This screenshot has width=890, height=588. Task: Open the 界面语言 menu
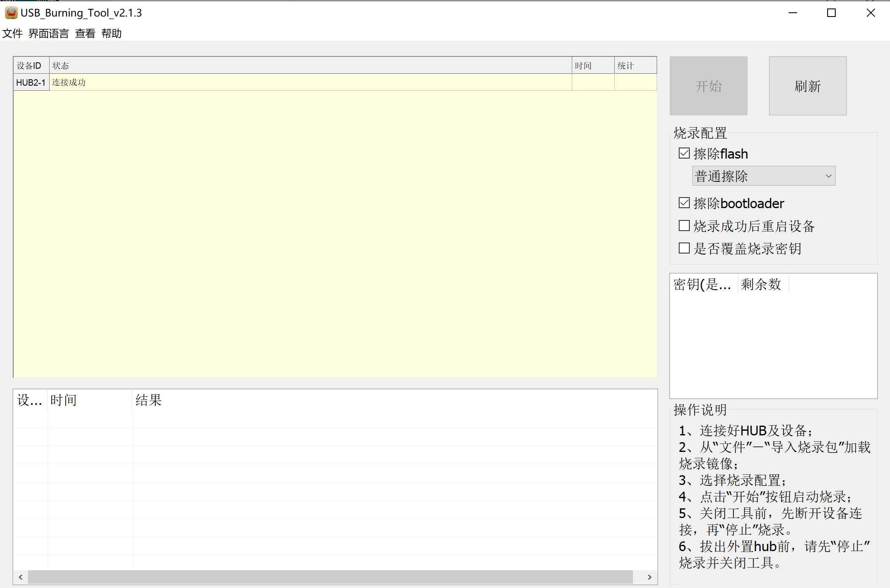click(48, 33)
